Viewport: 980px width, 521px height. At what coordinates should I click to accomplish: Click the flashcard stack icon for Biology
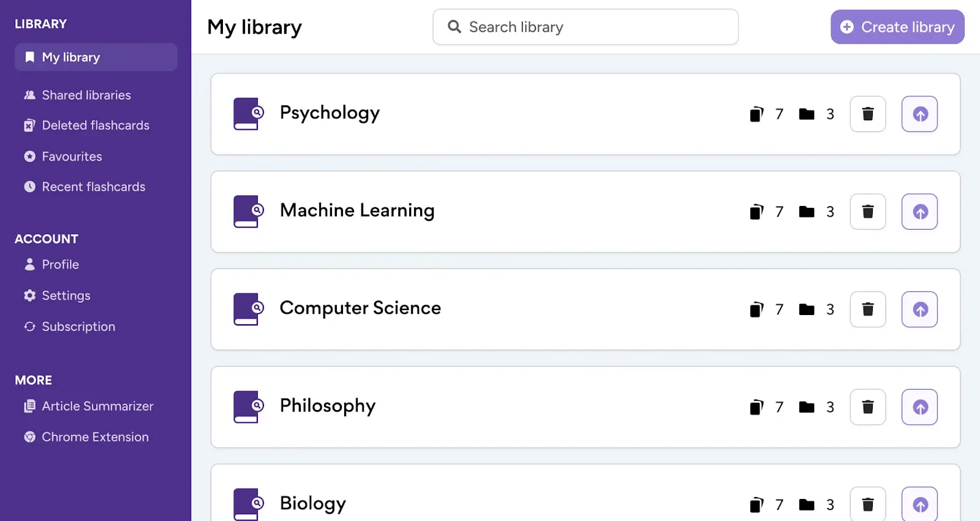click(757, 504)
